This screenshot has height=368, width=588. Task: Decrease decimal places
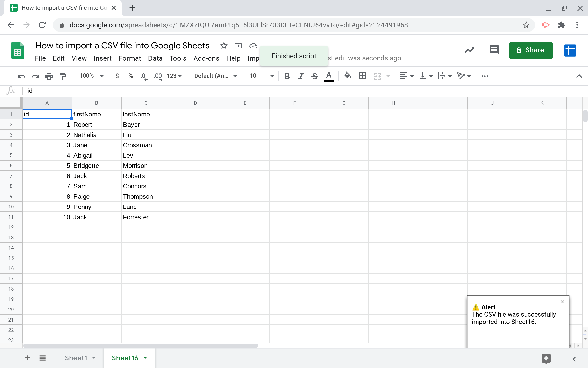[144, 76]
